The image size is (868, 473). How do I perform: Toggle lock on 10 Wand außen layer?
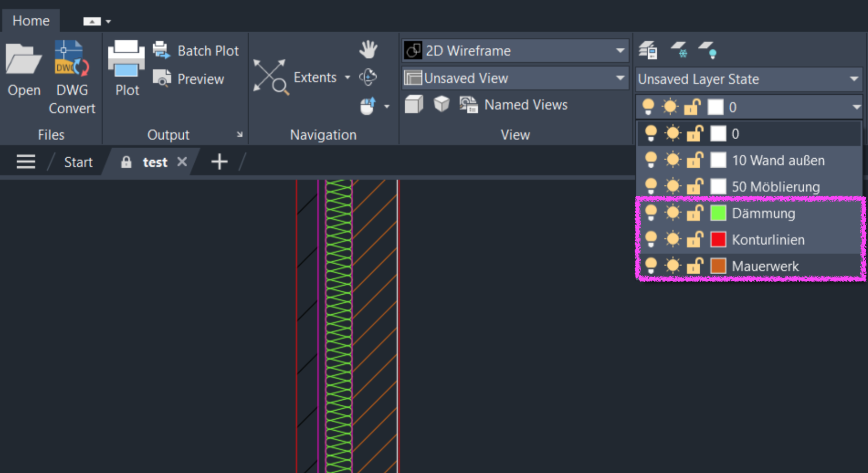tap(695, 160)
